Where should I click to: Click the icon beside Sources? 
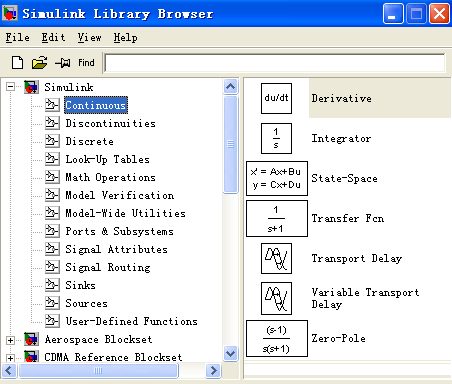point(52,303)
